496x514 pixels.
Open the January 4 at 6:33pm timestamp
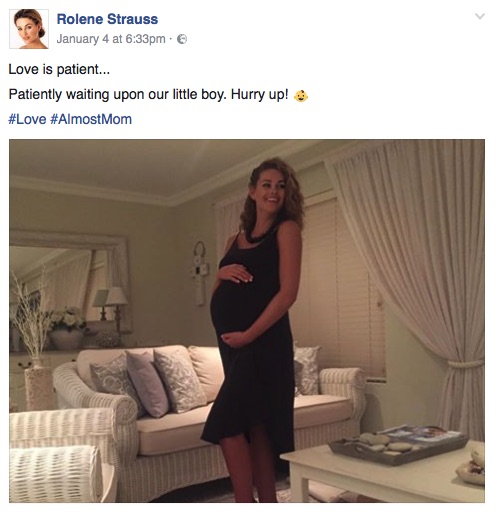click(111, 39)
